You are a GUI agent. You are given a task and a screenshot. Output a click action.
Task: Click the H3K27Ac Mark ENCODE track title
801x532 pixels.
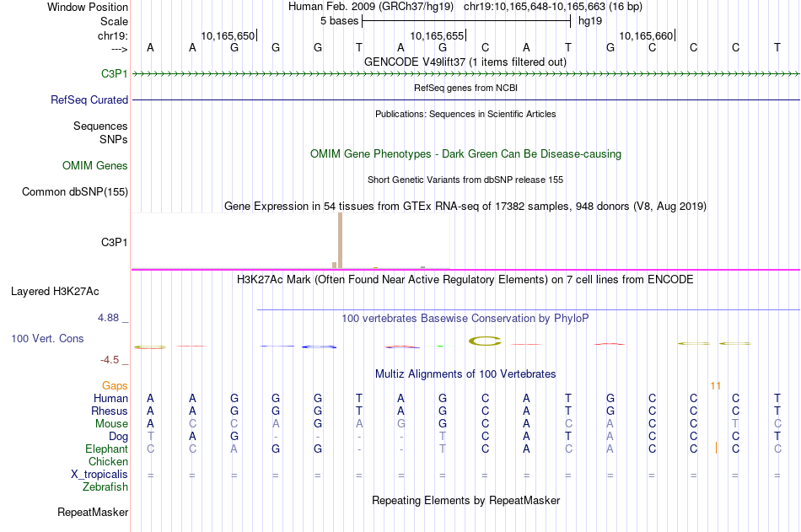[465, 280]
